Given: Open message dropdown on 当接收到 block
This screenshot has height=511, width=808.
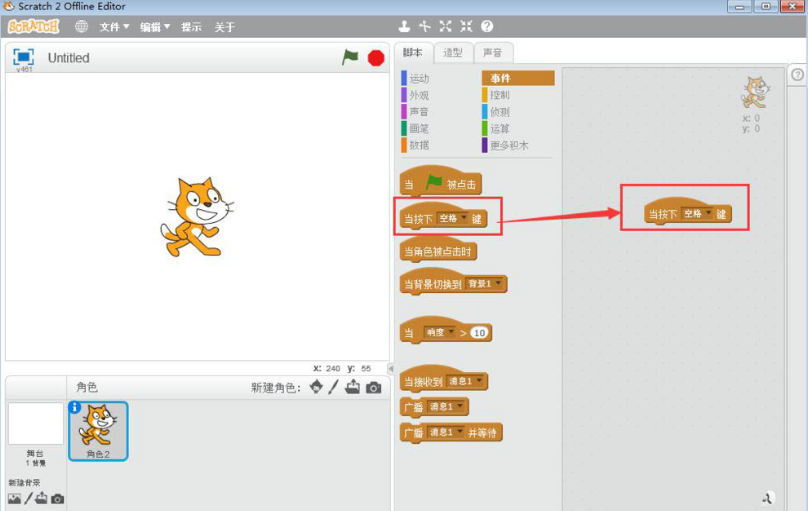Looking at the screenshot, I should [465, 381].
